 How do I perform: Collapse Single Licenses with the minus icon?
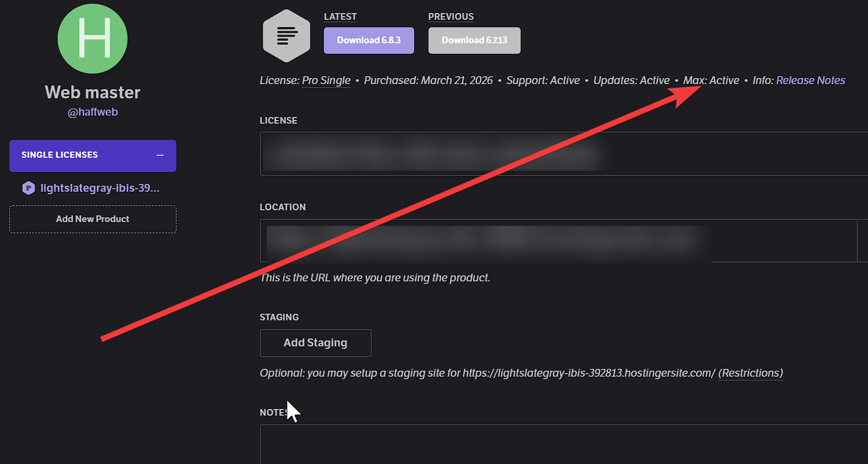pos(160,155)
